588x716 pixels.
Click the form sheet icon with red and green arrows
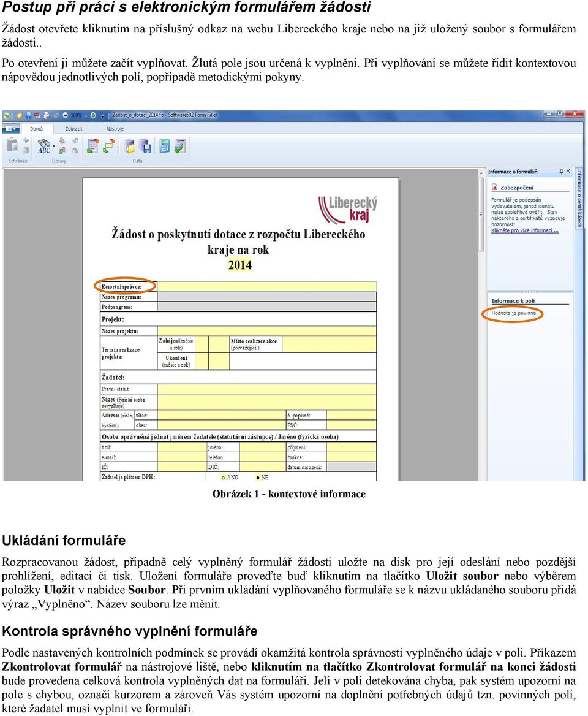pyautogui.click(x=93, y=146)
